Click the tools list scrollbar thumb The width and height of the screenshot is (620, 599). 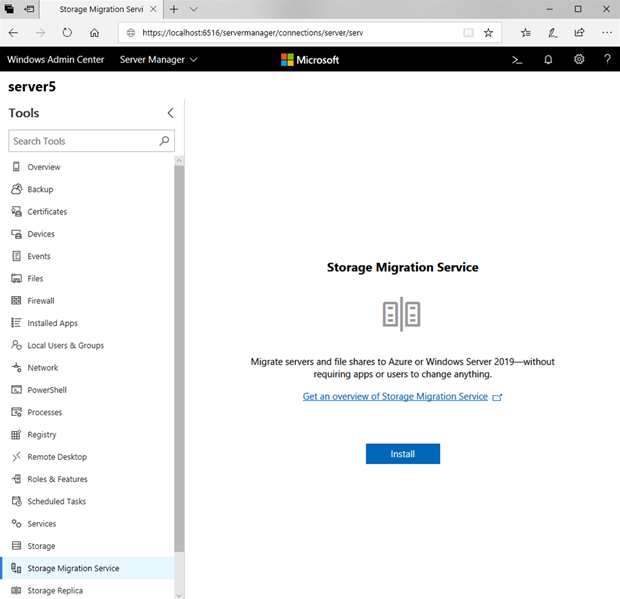pos(179,359)
